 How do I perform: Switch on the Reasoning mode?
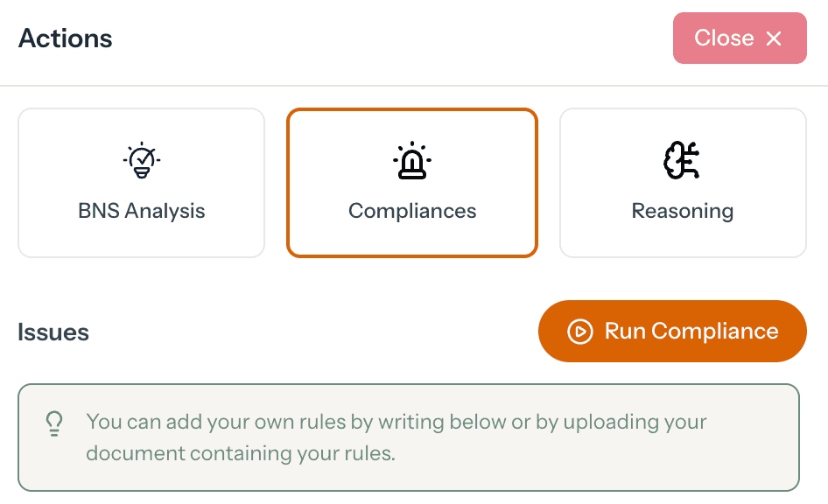coord(683,182)
